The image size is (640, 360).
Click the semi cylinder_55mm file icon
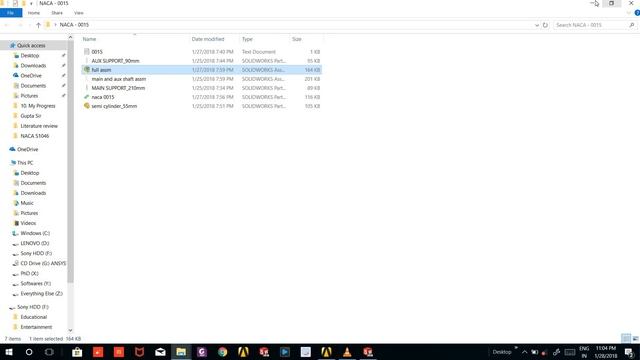pos(87,106)
